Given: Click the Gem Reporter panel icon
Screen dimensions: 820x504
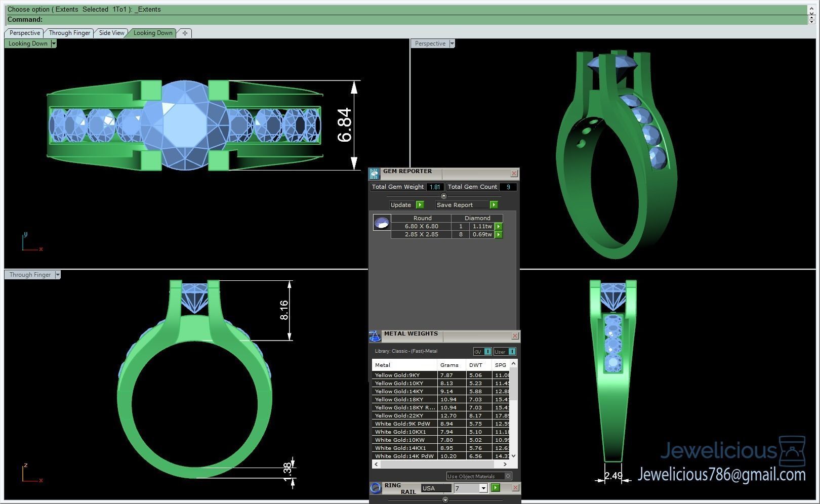Looking at the screenshot, I should (x=374, y=174).
